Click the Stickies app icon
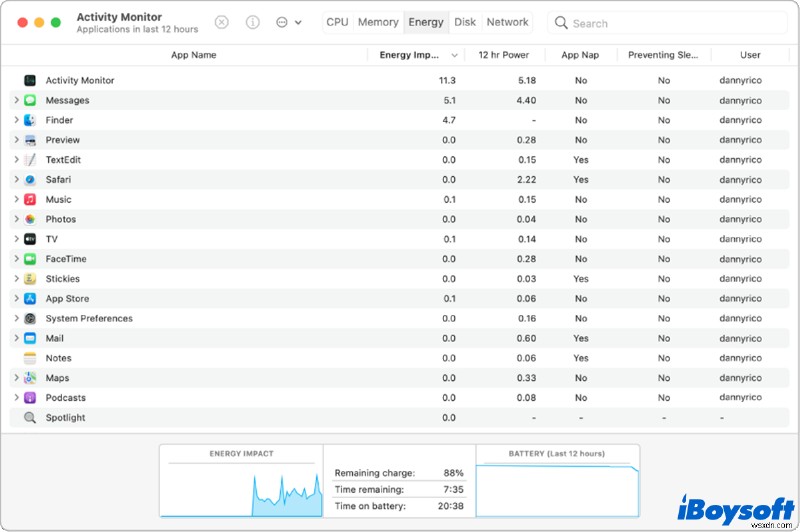This screenshot has width=800, height=532. tap(30, 278)
